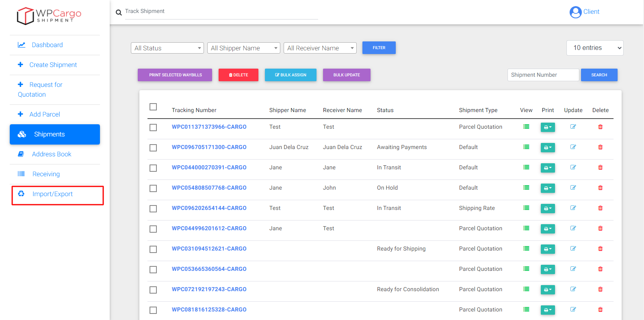Click update pencil icon for WPC096705171300-CARGO
This screenshot has width=644, height=320.
[573, 147]
